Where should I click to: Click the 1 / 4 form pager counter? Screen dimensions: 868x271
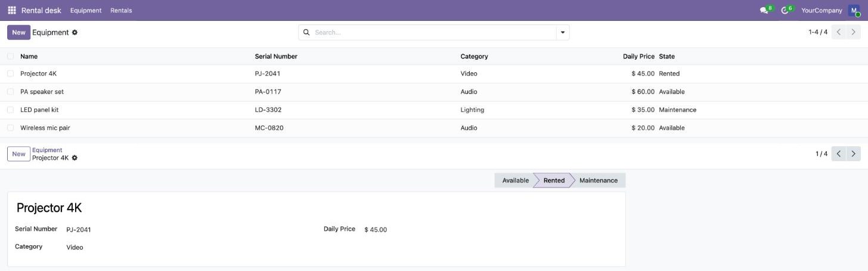tap(821, 154)
